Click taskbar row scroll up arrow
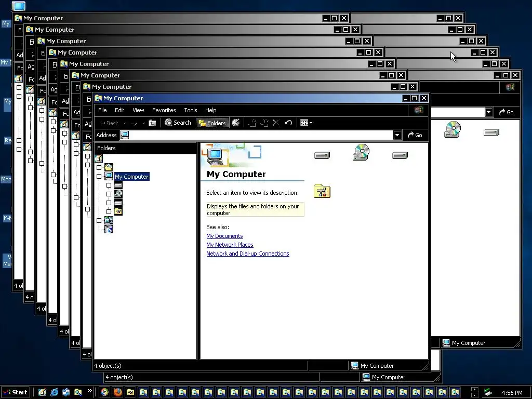 click(475, 390)
